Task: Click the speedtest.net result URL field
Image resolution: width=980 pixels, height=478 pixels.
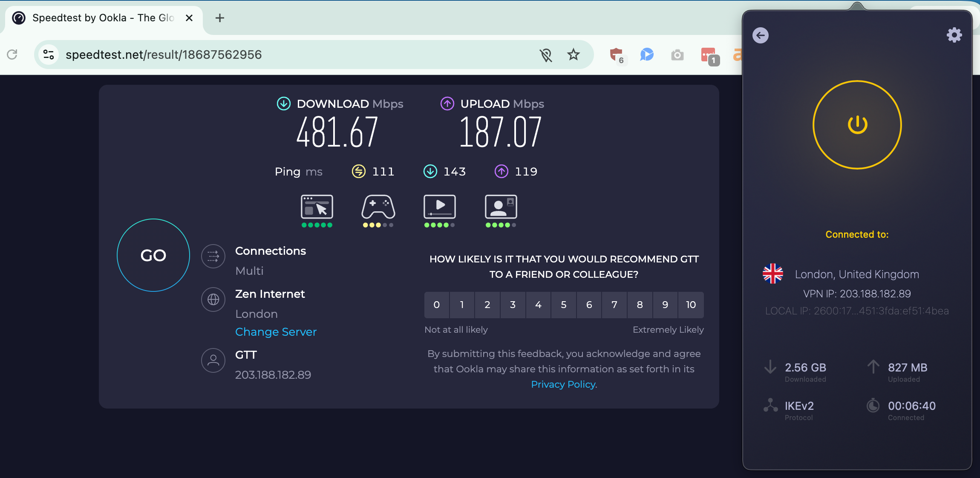Action: click(164, 54)
